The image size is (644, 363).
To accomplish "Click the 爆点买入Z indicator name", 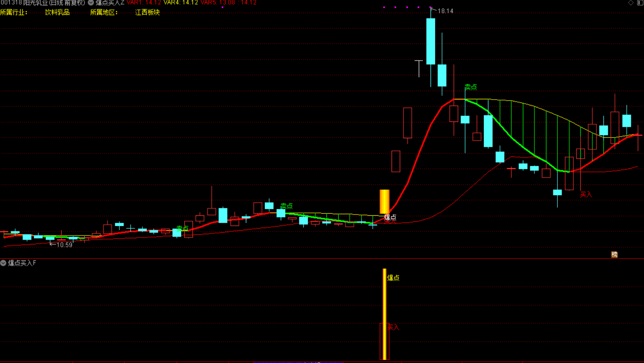I will [110, 2].
